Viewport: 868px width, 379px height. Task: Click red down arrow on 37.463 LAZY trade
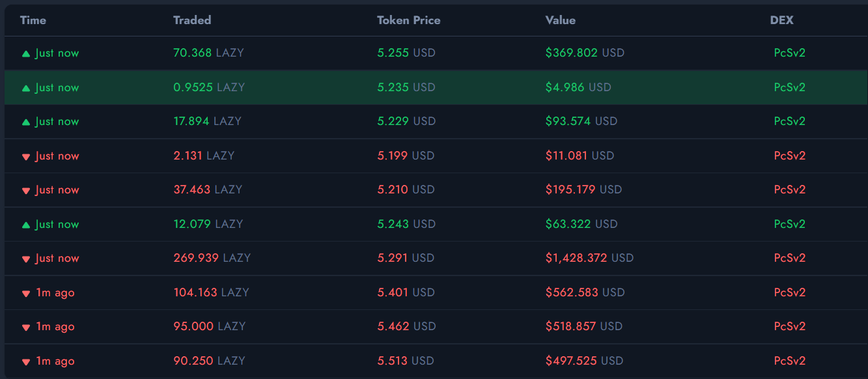26,190
